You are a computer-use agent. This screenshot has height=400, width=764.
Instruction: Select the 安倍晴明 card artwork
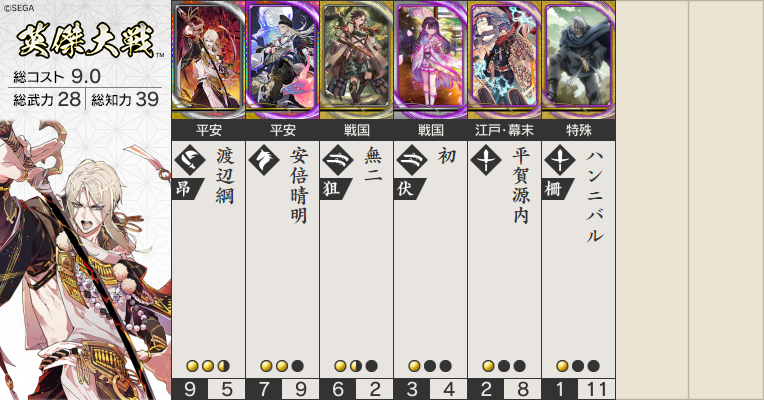coord(283,59)
